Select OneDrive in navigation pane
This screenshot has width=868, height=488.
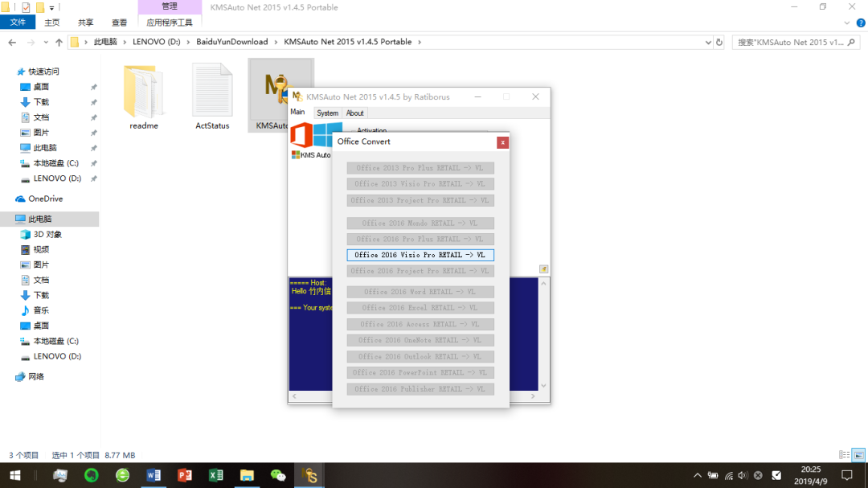point(45,199)
